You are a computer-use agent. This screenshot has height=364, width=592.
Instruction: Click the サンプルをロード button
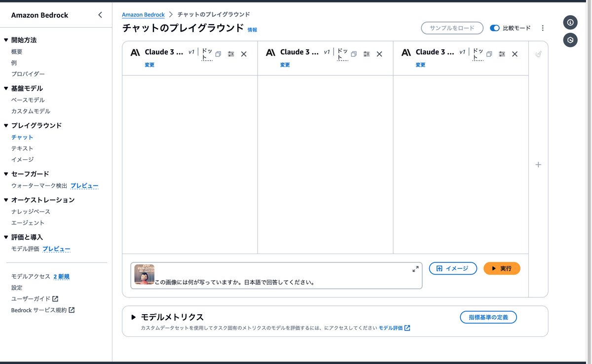[x=452, y=28]
